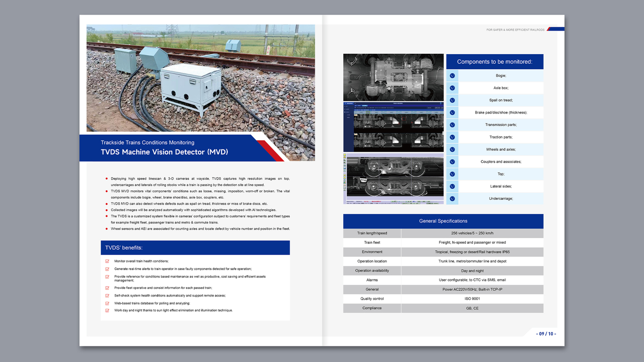The height and width of the screenshot is (362, 644).
Task: Select the check icon for Wheels and axles
Action: [x=452, y=149]
